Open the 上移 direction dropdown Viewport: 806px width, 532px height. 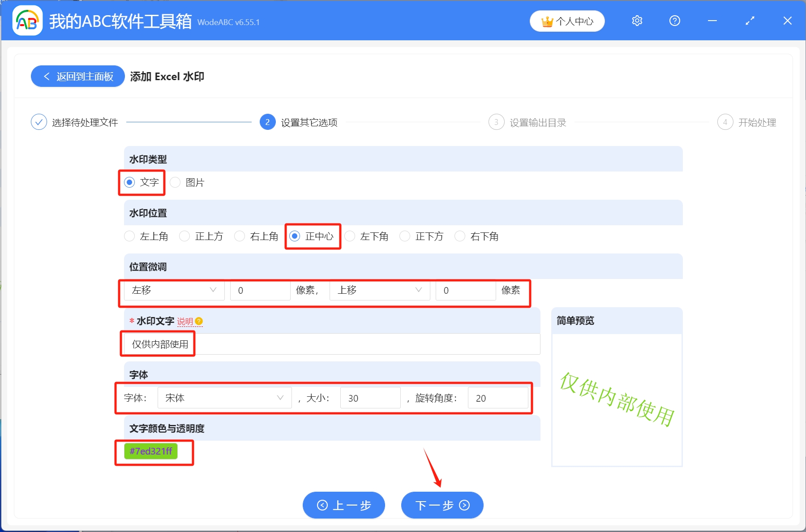(x=379, y=290)
